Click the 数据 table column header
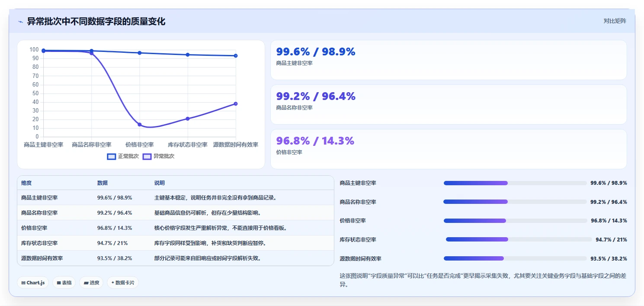 tap(103, 183)
